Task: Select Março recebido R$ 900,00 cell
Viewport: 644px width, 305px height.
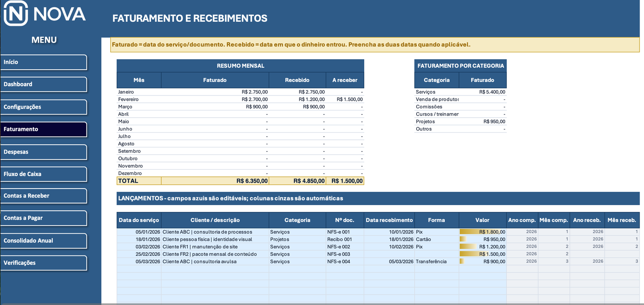Action: 297,107
